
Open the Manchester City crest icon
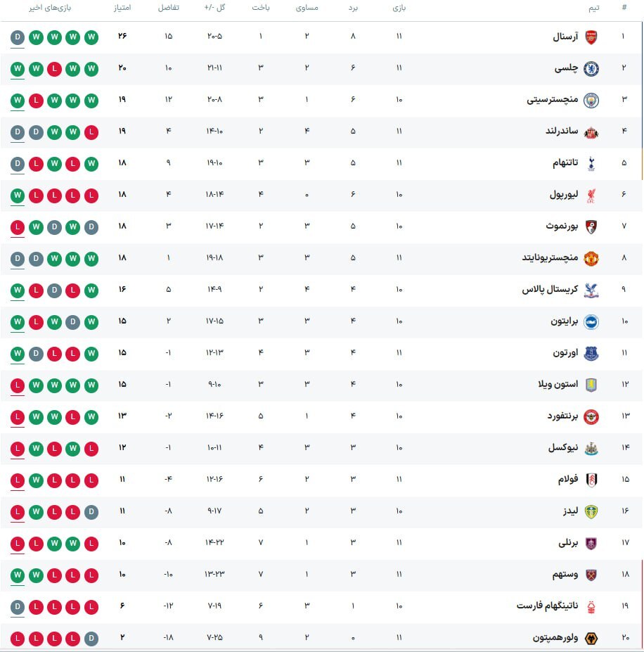click(x=591, y=101)
